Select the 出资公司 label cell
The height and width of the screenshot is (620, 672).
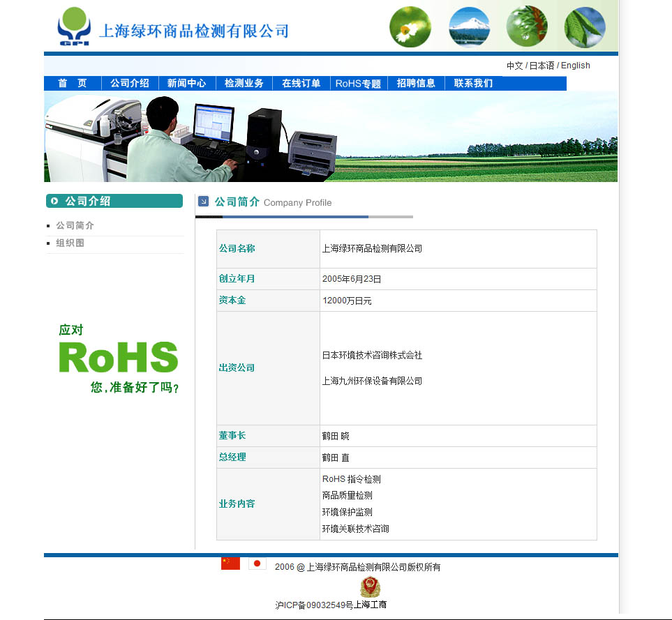click(x=268, y=368)
